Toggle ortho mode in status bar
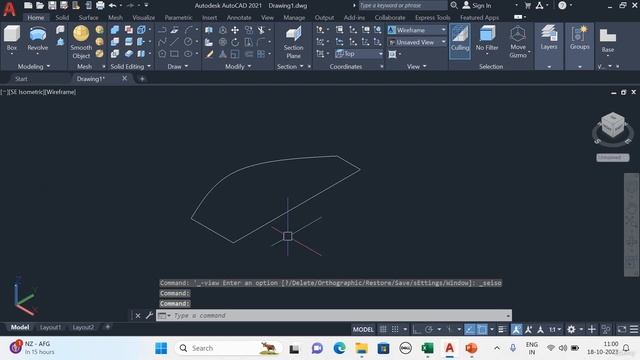The image size is (640, 360). 416,329
